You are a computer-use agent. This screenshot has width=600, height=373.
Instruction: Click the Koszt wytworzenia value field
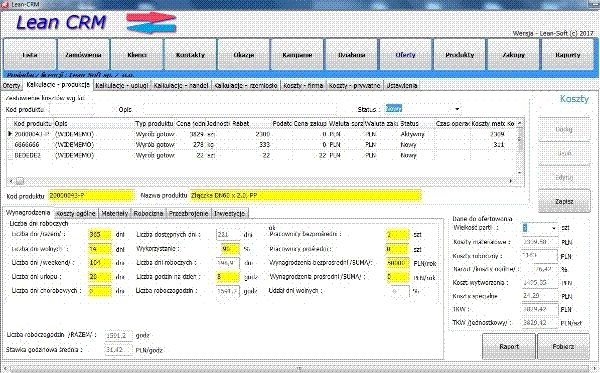click(540, 283)
